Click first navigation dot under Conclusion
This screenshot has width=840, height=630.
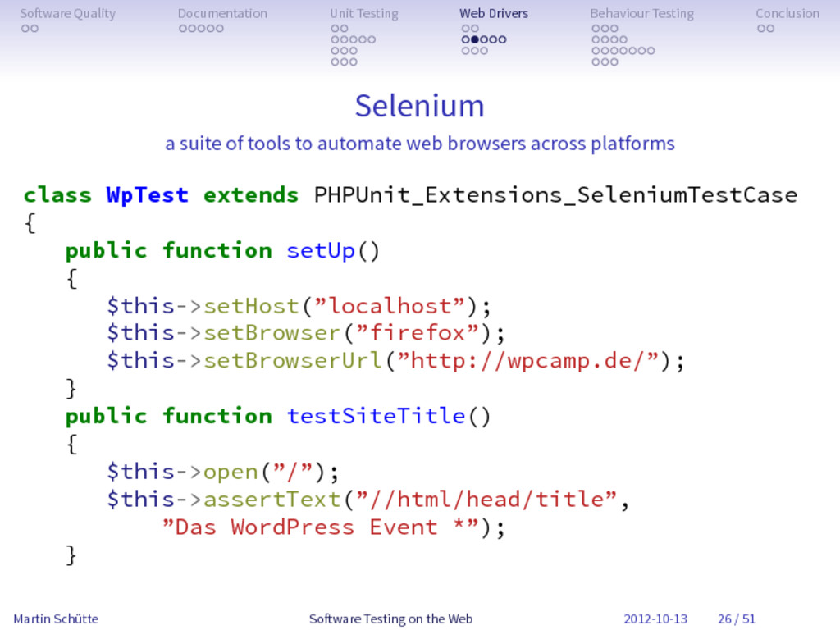761,28
